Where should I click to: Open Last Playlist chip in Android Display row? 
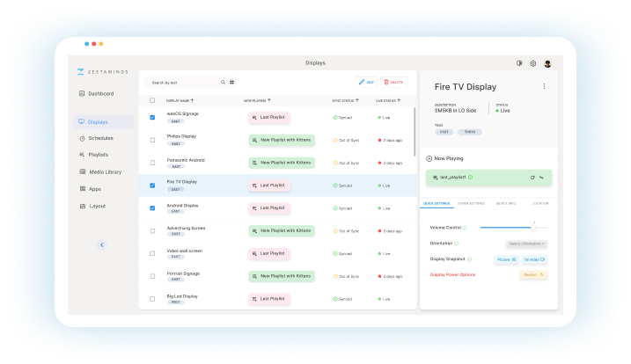click(269, 208)
